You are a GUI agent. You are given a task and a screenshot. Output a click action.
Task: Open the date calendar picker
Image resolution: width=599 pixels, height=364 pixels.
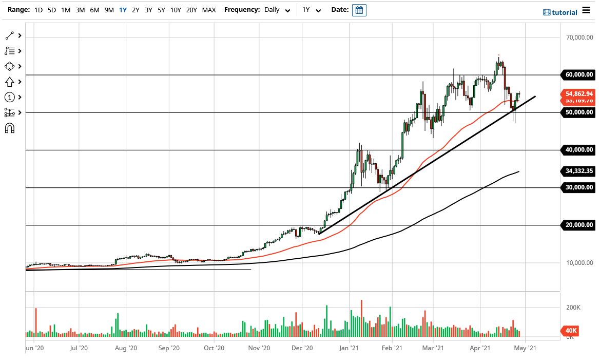coord(359,10)
